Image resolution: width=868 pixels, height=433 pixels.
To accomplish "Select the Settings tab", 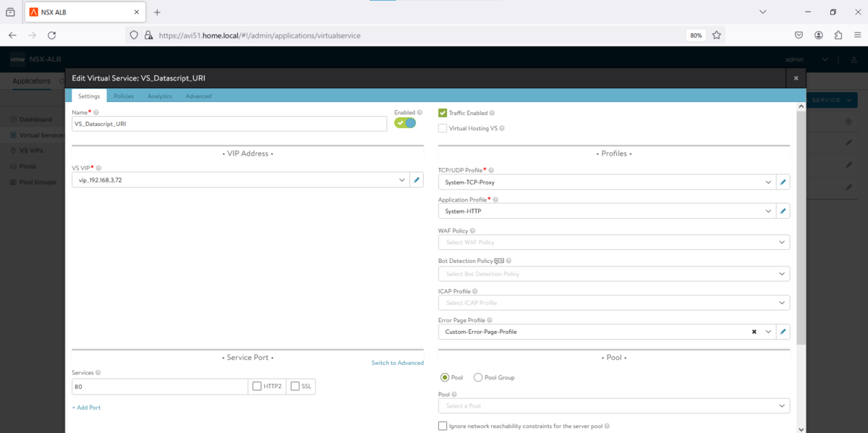I will (89, 96).
